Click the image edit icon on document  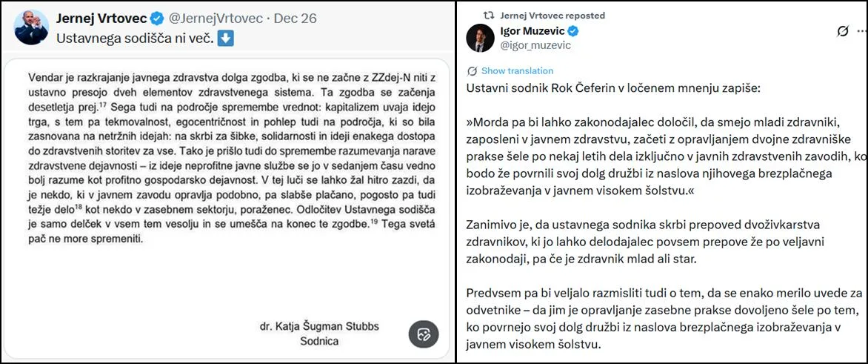424,334
